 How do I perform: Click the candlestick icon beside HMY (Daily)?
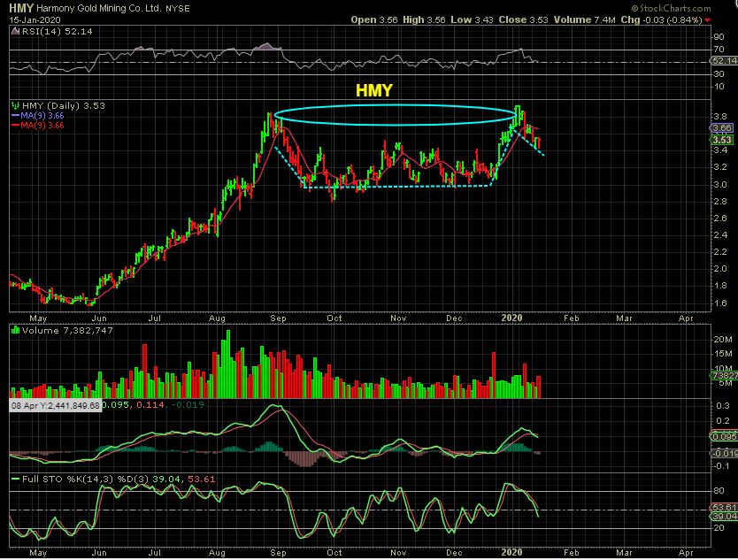pyautogui.click(x=16, y=106)
